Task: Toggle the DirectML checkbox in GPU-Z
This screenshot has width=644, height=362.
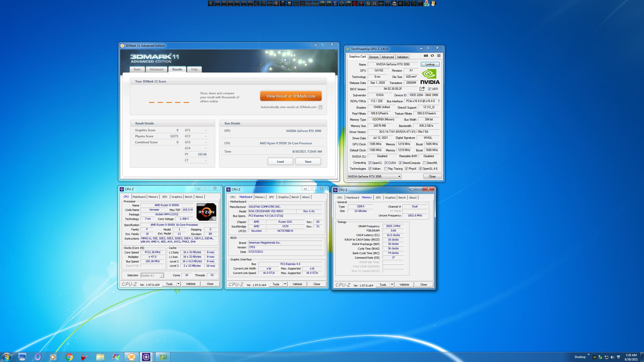Action: tap(424, 163)
